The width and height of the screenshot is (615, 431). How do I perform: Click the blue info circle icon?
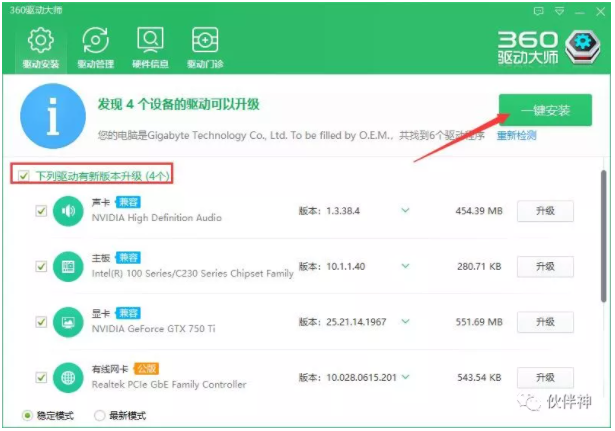click(x=53, y=116)
